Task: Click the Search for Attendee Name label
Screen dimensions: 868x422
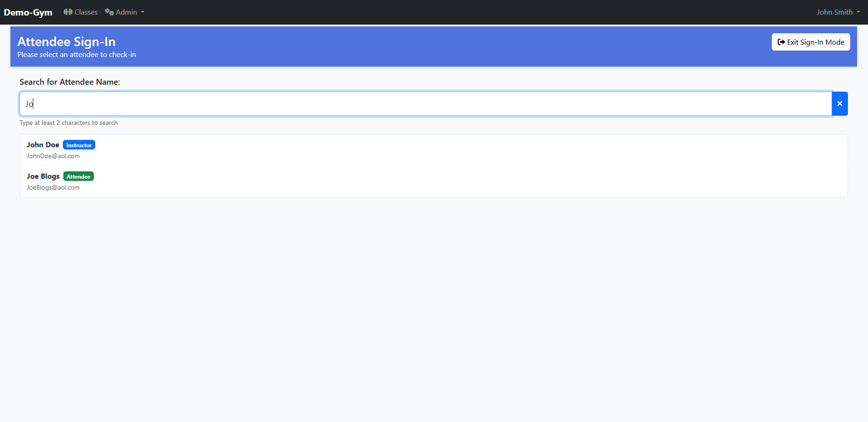Action: pyautogui.click(x=70, y=82)
